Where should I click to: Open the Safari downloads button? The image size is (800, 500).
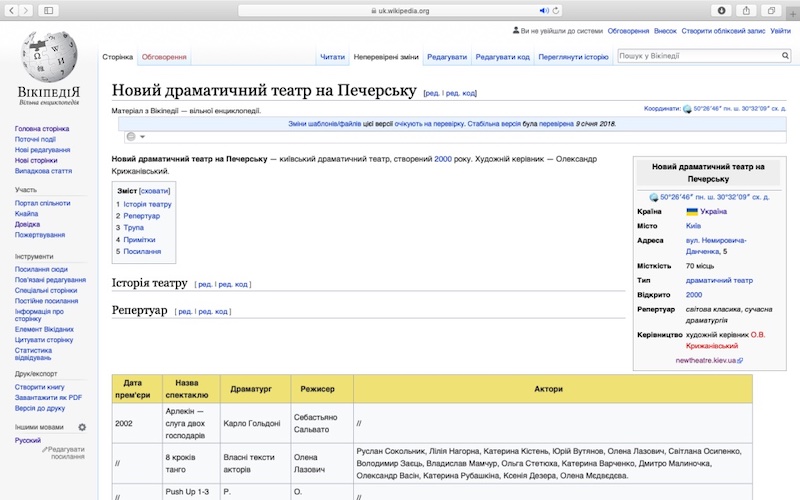pos(721,10)
